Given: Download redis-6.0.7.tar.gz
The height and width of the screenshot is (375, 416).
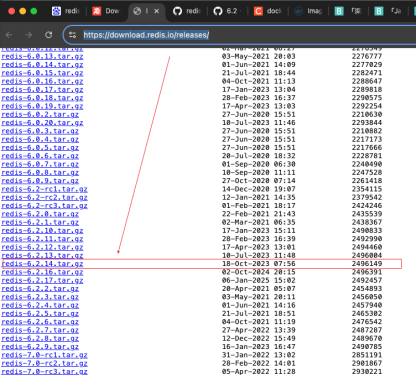Looking at the screenshot, I should coord(40,164).
